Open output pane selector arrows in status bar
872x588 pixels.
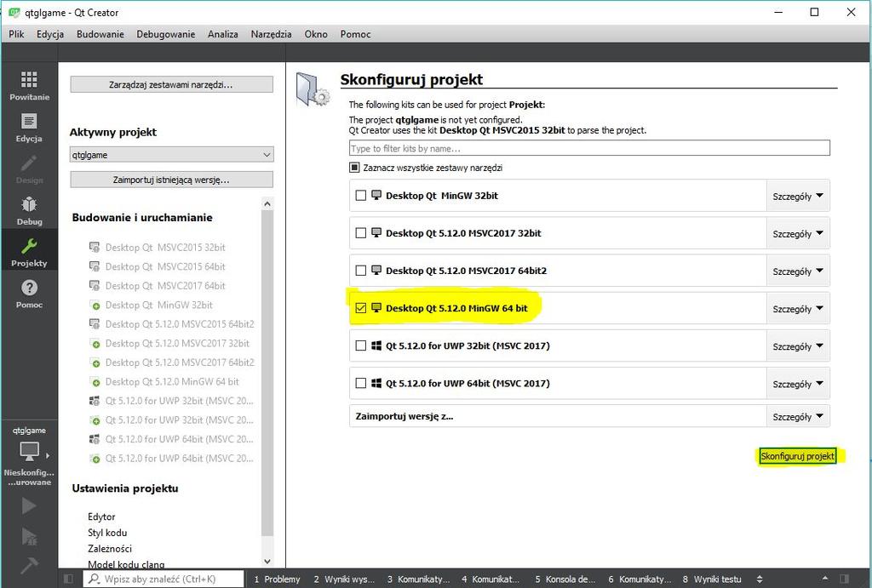pos(760,579)
